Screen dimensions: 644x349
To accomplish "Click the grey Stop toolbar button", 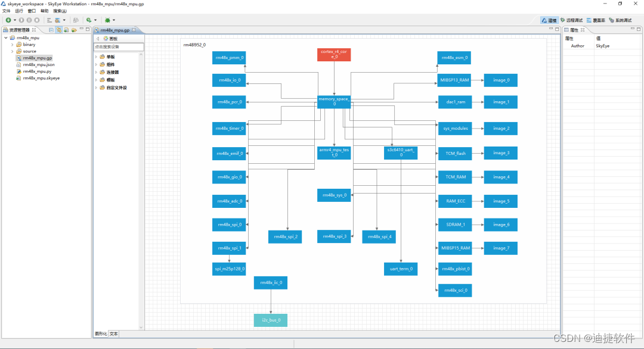I will [37, 20].
